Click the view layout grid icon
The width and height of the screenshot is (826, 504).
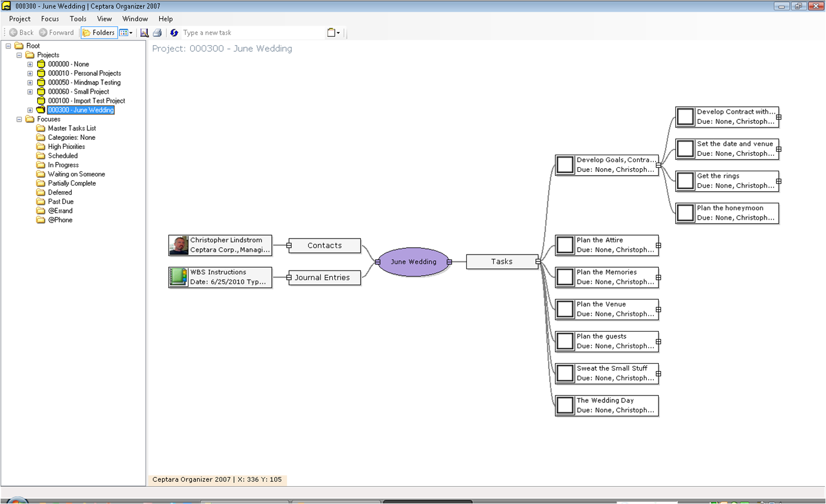pos(123,33)
